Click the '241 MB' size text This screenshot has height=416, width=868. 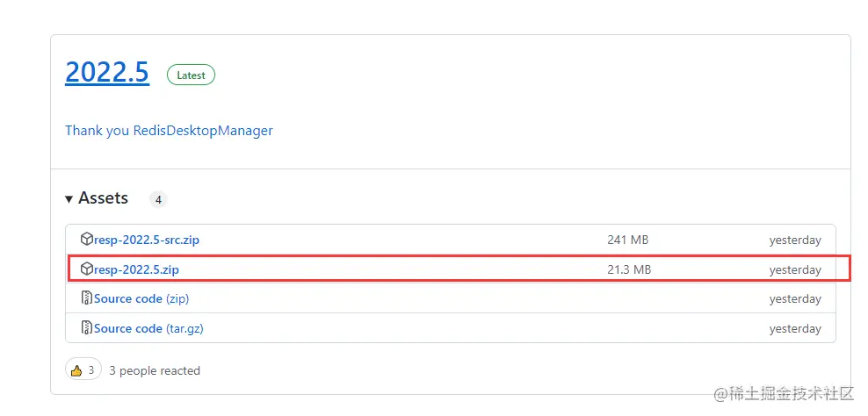(x=628, y=240)
